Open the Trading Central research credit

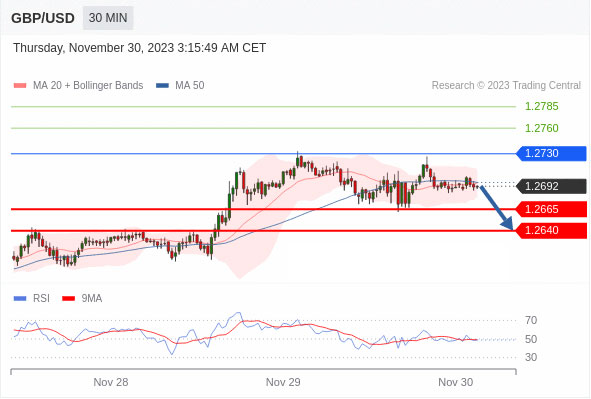pos(506,86)
